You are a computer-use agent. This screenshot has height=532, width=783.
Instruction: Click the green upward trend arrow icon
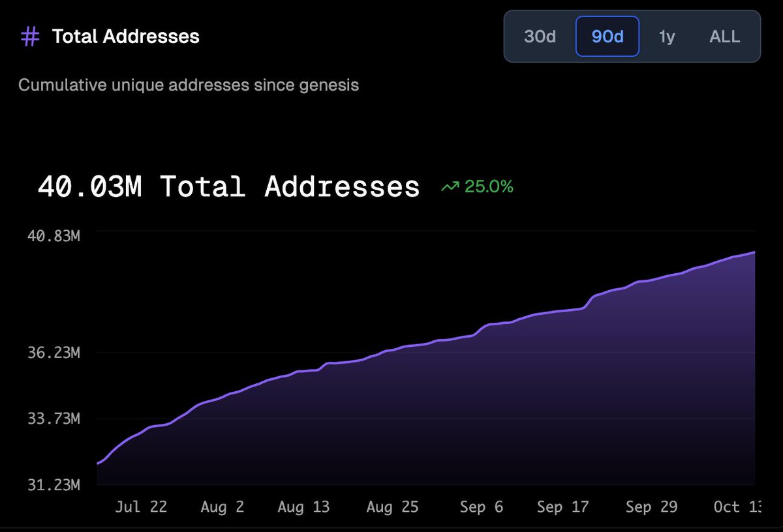tap(449, 188)
